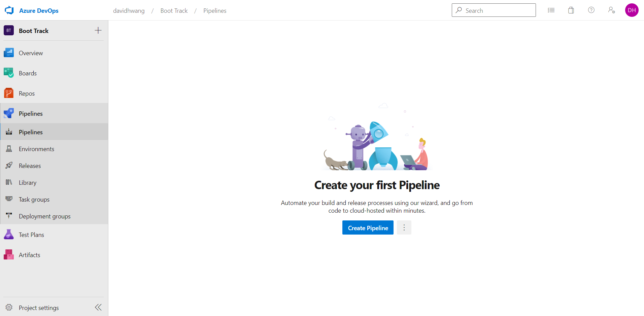Open more pipeline options via ellipsis menu
The width and height of the screenshot is (644, 316).
point(404,227)
